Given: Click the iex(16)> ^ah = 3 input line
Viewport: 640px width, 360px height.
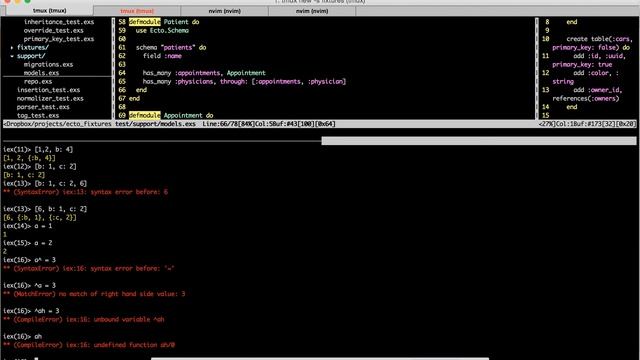Looking at the screenshot, I should click(31, 311).
